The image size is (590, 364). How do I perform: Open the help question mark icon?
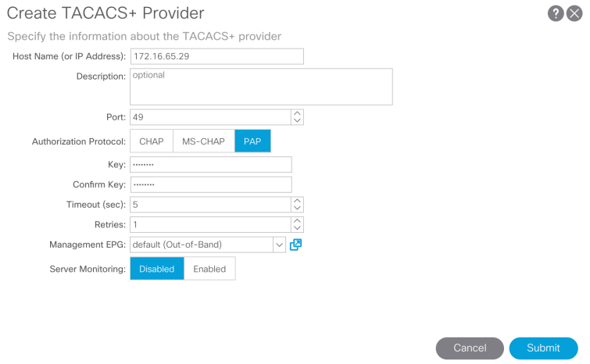556,13
